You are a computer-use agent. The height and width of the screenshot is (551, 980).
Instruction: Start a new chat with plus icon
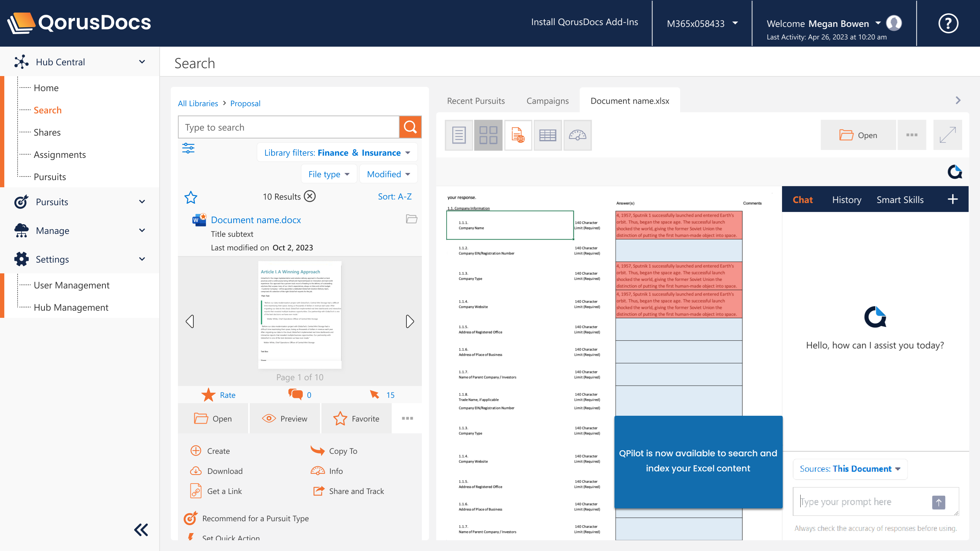952,199
